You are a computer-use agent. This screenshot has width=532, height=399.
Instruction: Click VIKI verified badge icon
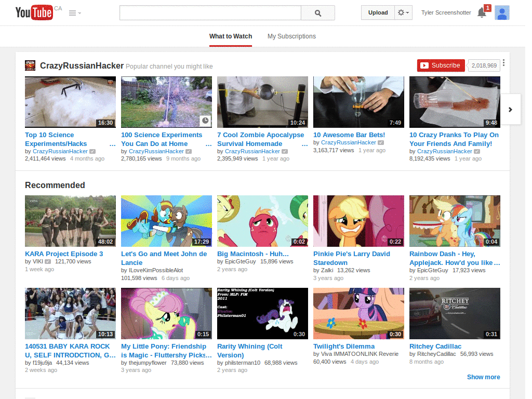(48, 262)
